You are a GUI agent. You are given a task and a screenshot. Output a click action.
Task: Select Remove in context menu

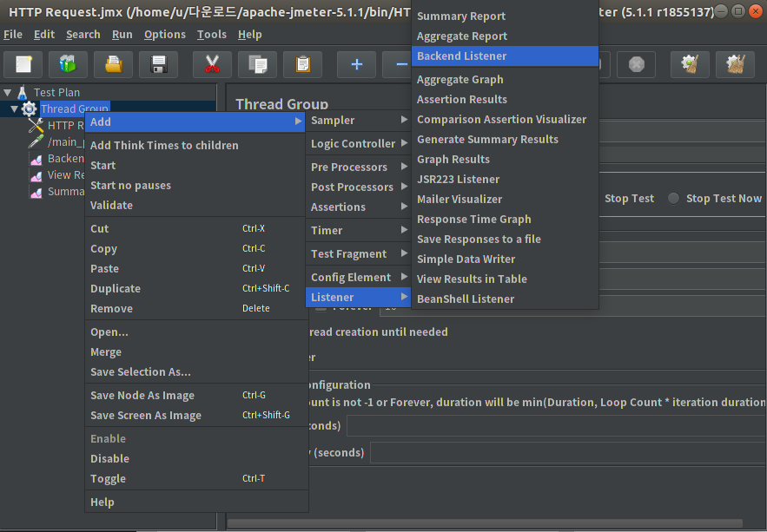[195, 309]
